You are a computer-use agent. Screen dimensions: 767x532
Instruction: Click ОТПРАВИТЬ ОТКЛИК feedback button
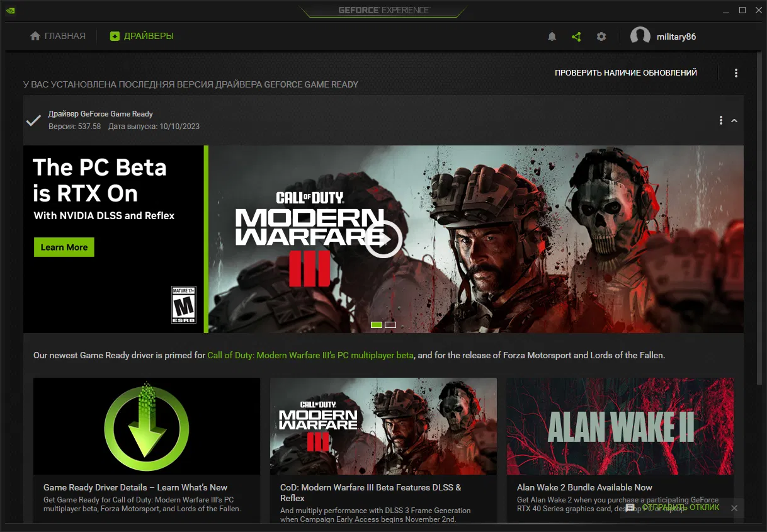680,507
